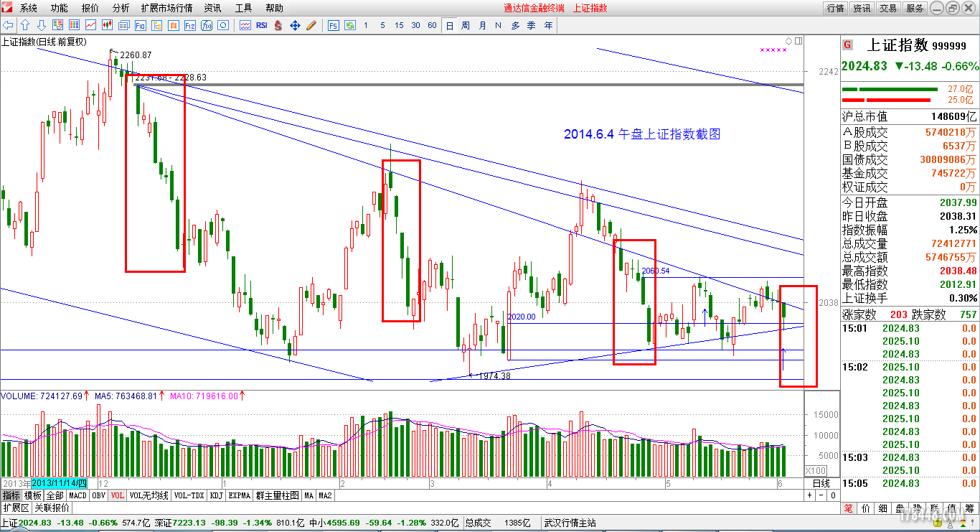The width and height of the screenshot is (980, 532).
Task: Open the 功能 menu
Action: pos(60,8)
